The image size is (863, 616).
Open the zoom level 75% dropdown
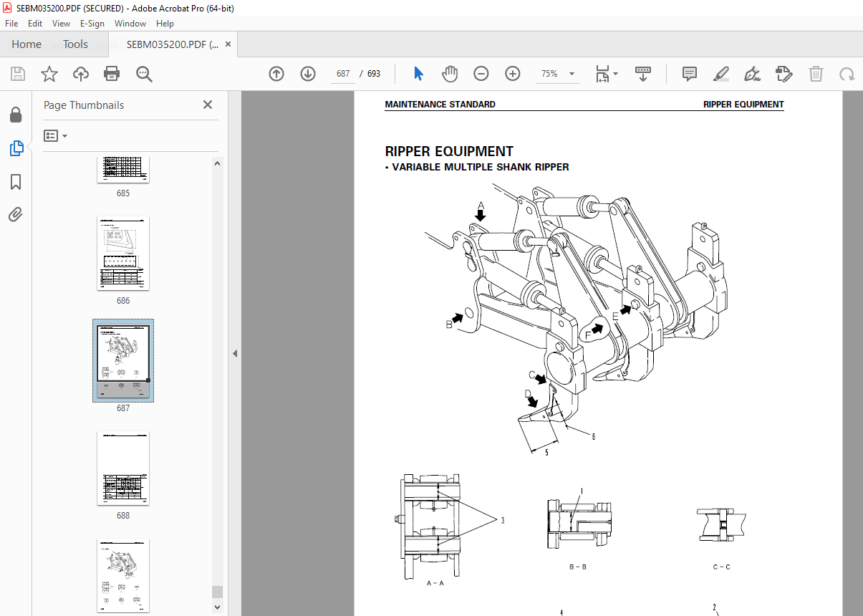(x=558, y=74)
